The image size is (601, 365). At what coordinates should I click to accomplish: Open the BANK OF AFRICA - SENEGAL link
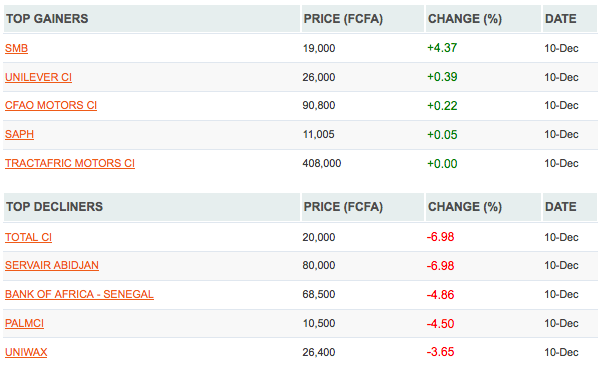pyautogui.click(x=79, y=294)
